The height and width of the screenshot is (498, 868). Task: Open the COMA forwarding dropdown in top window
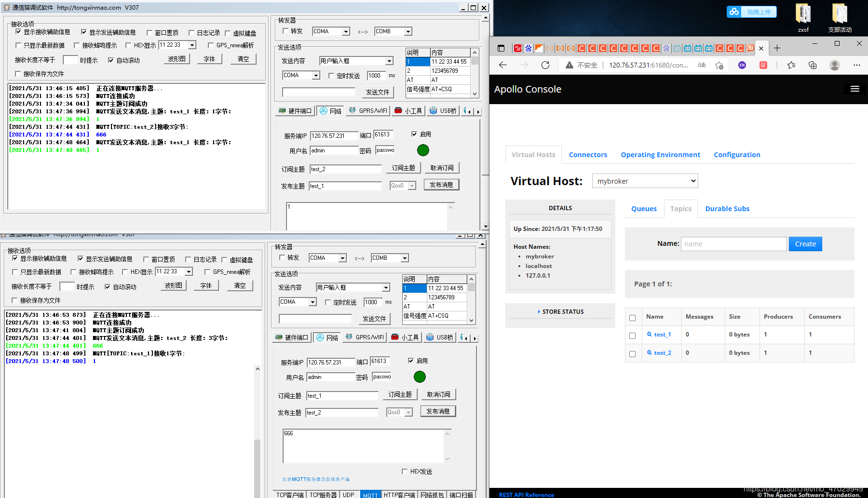[346, 31]
